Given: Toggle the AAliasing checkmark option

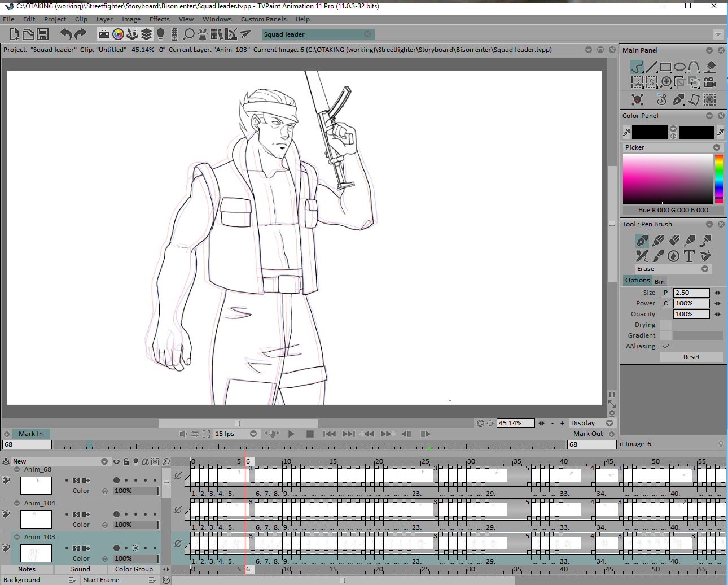Looking at the screenshot, I should point(666,346).
